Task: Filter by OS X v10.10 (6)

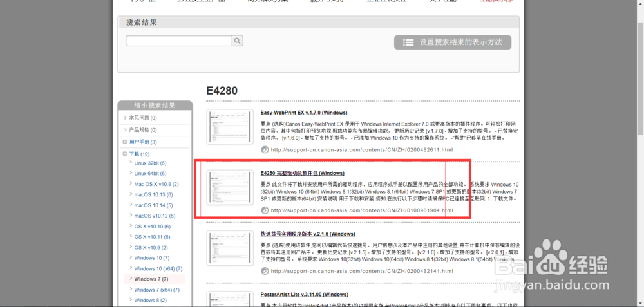Action: (153, 227)
